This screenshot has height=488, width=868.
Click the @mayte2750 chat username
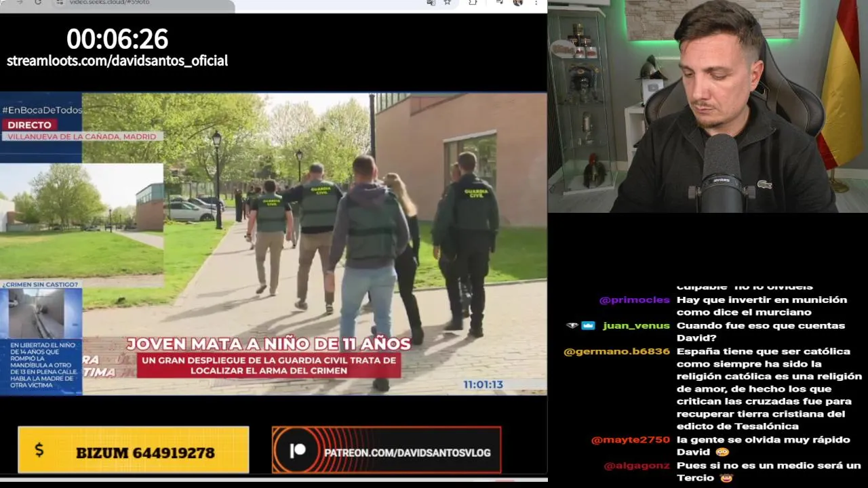pyautogui.click(x=630, y=440)
